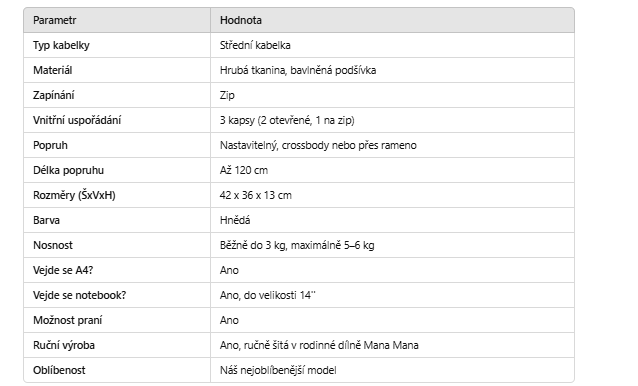Click the Hrubá tkanina, bavlněná podšívka value

coord(298,70)
